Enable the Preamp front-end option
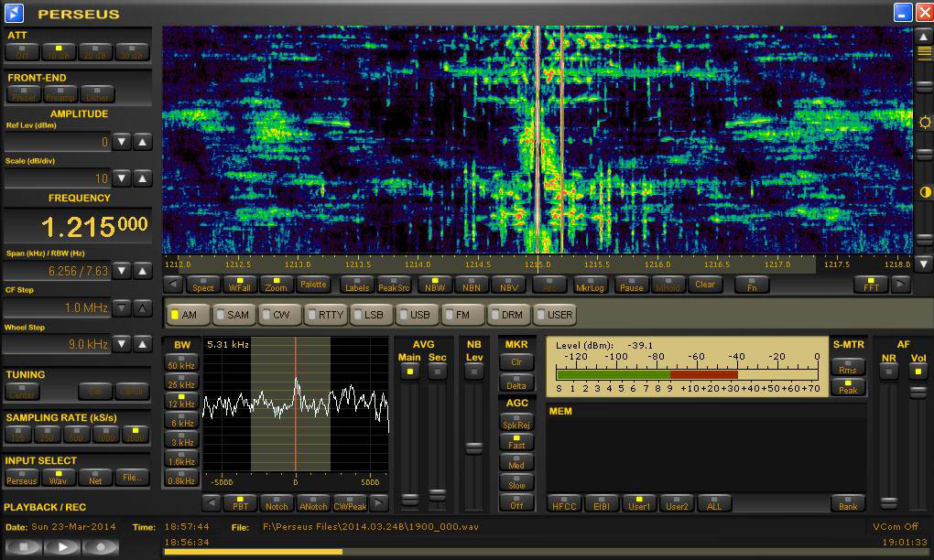Image resolution: width=934 pixels, height=560 pixels. point(60,94)
